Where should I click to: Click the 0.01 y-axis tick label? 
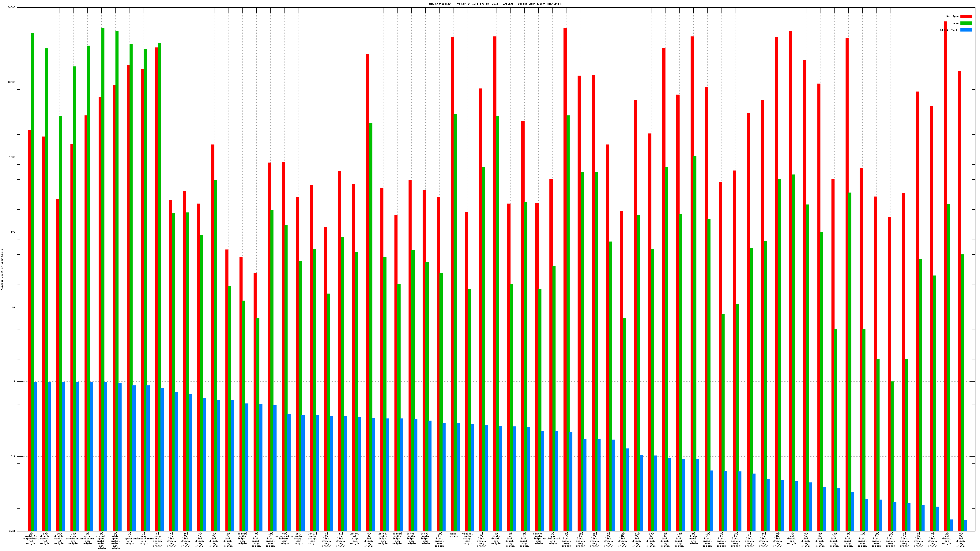(12, 531)
